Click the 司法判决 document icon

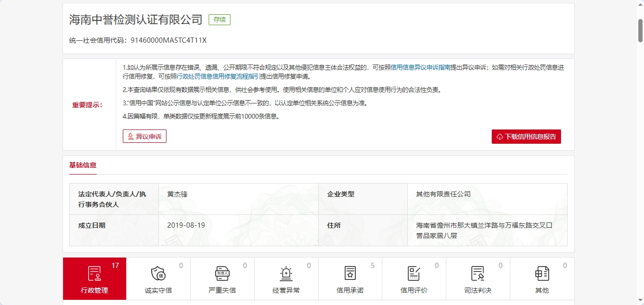(478, 274)
